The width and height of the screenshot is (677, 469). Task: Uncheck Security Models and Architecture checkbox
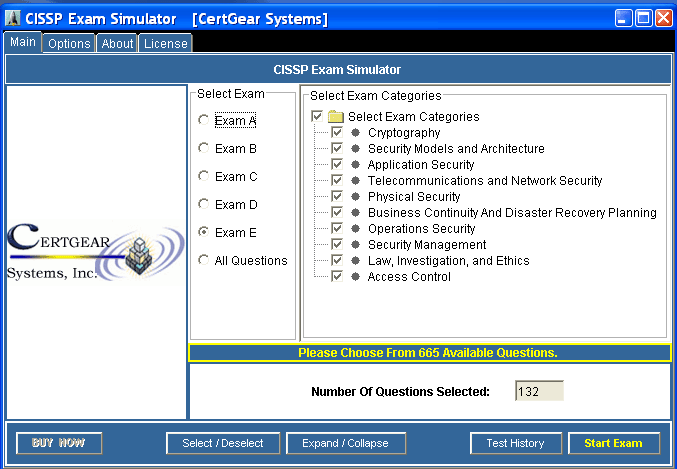pos(337,148)
